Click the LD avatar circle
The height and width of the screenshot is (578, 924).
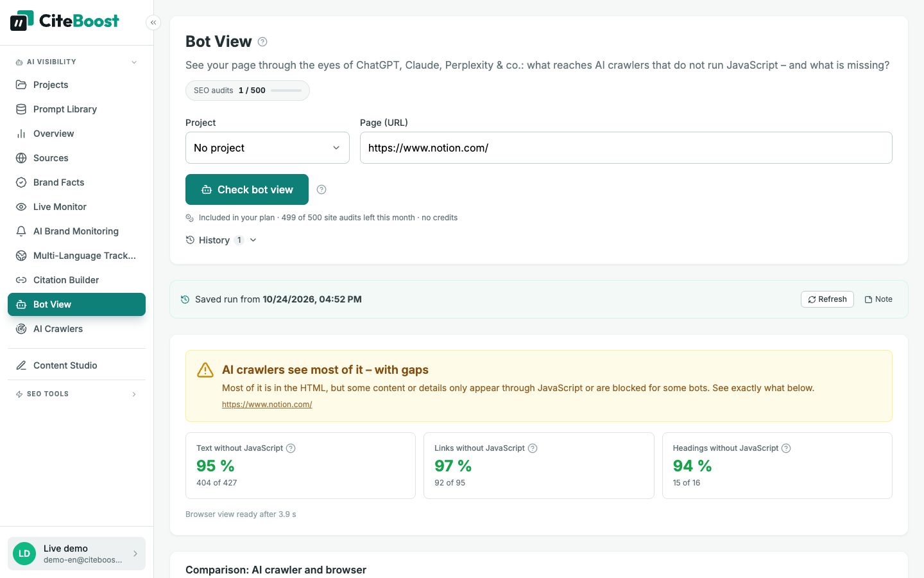(24, 554)
